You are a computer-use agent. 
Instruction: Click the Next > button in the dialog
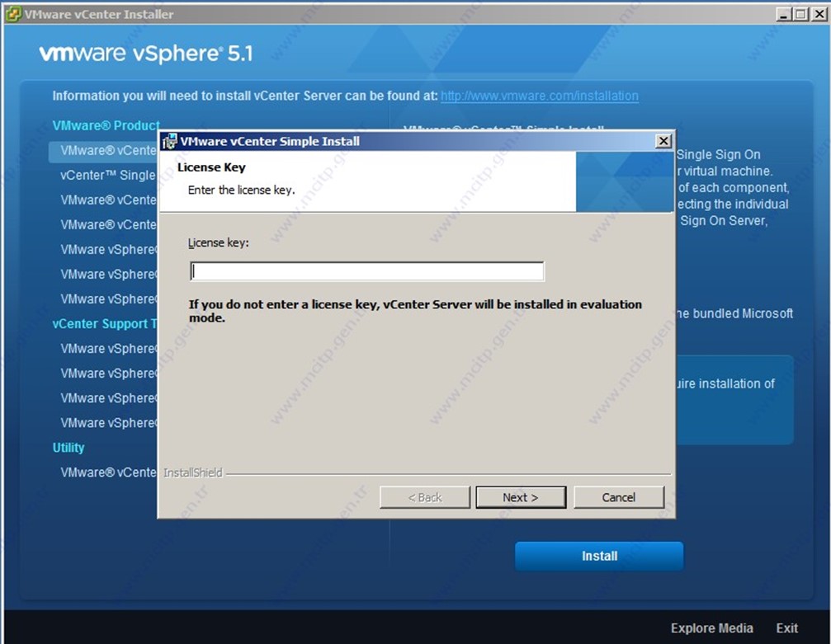point(521,497)
